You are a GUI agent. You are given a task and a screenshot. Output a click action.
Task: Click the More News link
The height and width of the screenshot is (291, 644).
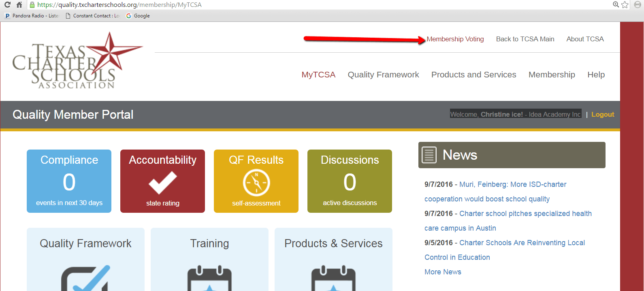pyautogui.click(x=443, y=272)
